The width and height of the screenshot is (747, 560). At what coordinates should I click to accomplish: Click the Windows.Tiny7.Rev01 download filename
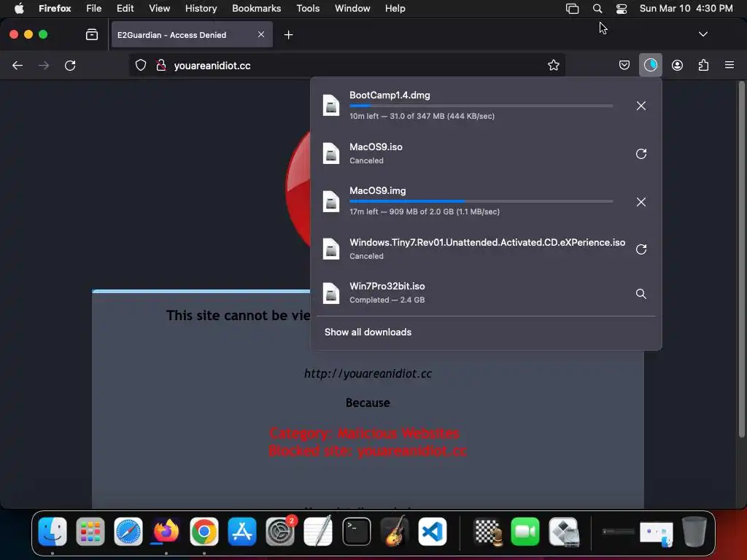tap(487, 242)
